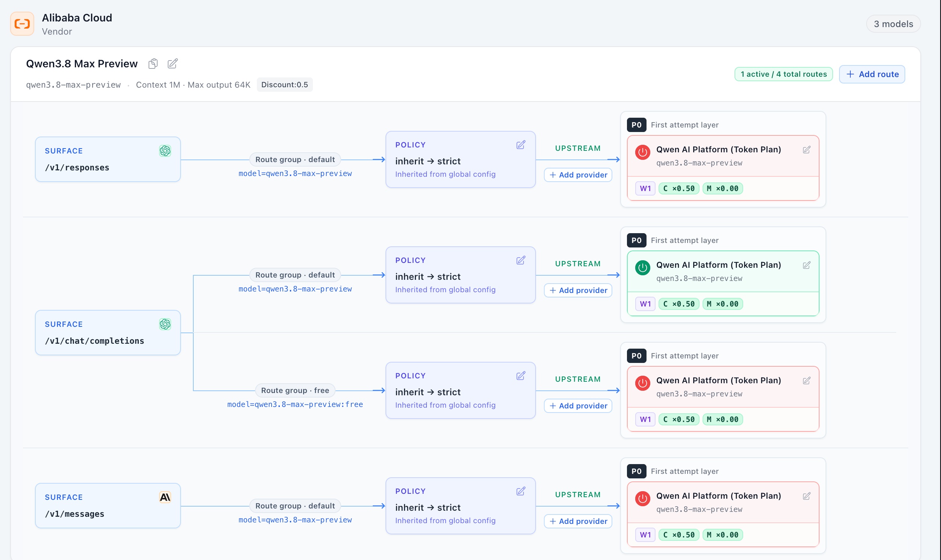The image size is (941, 560).
Task: Edit policy for the /v1/responses route
Action: [521, 145]
